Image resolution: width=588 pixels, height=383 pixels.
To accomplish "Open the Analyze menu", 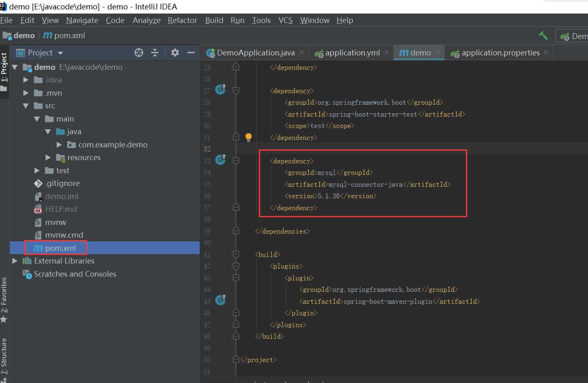I will point(147,20).
